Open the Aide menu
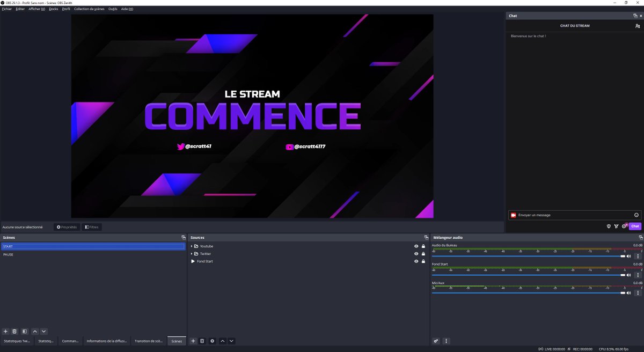Screen dimensions: 644x352 [127, 9]
